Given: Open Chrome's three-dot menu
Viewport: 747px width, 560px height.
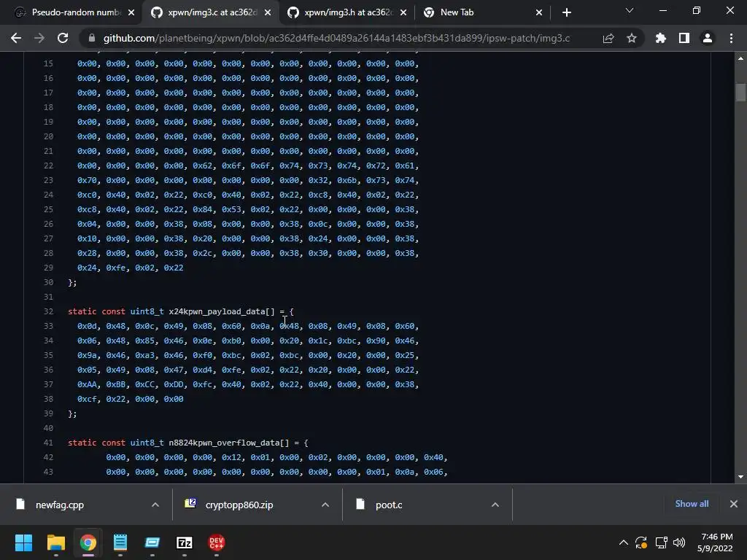Looking at the screenshot, I should pyautogui.click(x=731, y=38).
